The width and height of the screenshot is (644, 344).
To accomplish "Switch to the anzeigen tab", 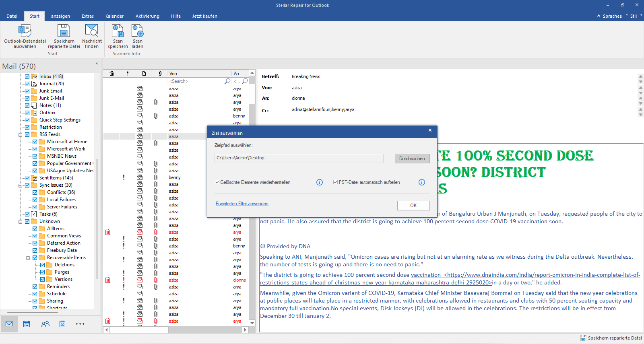I will (x=60, y=16).
